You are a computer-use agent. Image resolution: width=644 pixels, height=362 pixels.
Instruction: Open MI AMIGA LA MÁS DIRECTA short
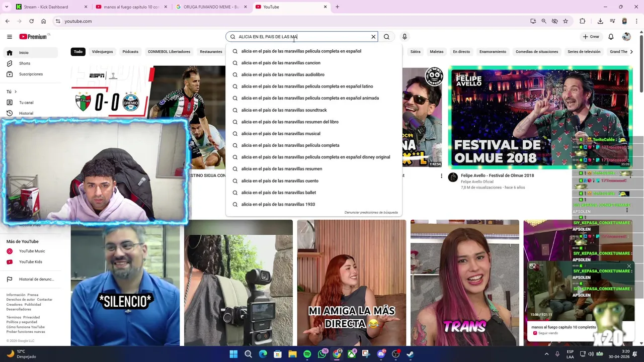(351, 283)
